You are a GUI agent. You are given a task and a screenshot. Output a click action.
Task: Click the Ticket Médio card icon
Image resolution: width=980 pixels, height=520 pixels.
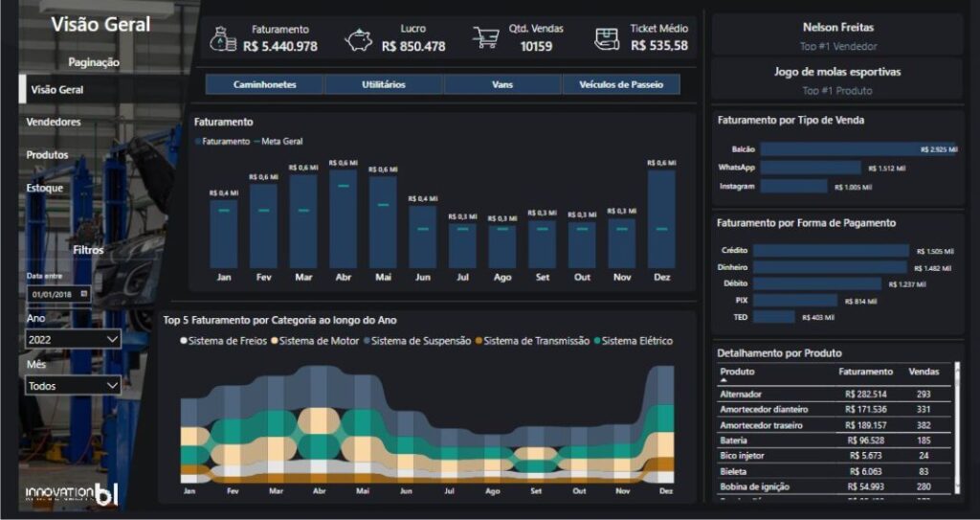tap(607, 39)
